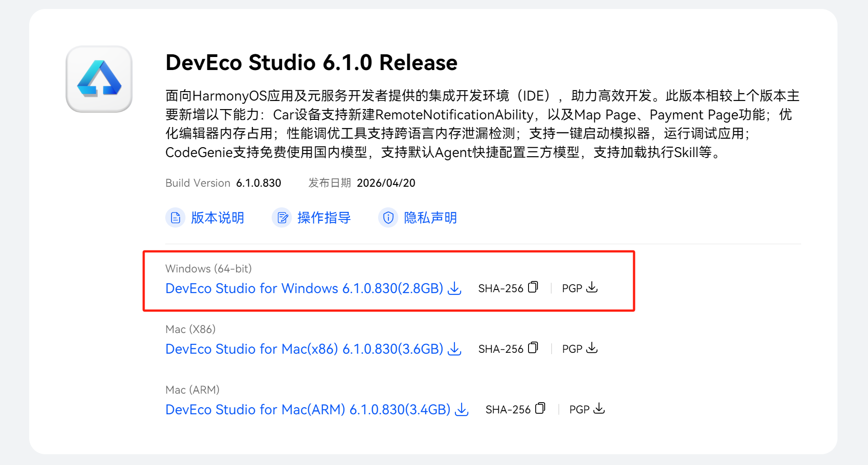
Task: Download the Mac(x86) PGP signature icon
Action: tap(592, 348)
